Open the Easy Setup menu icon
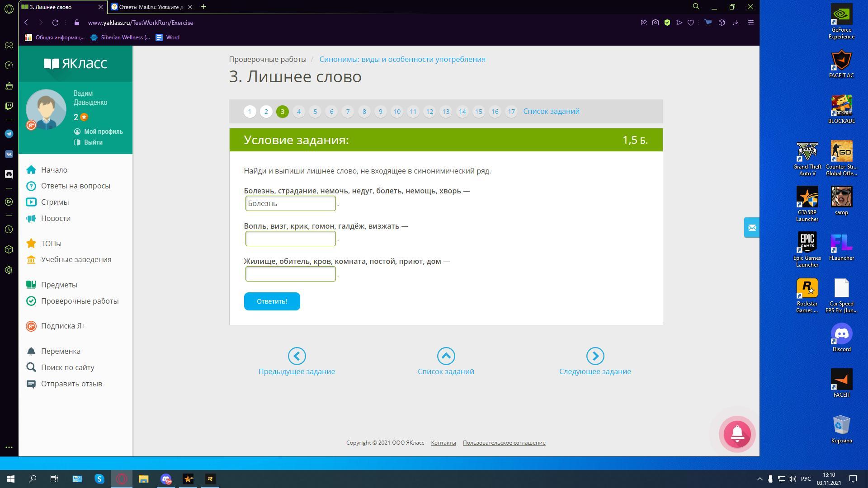Image resolution: width=868 pixels, height=488 pixels. point(751,23)
